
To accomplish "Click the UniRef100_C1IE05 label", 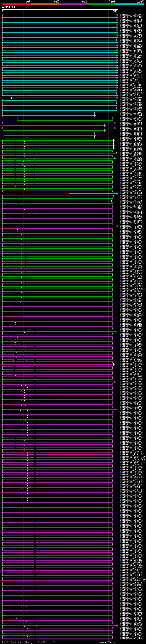I will pos(131,113).
